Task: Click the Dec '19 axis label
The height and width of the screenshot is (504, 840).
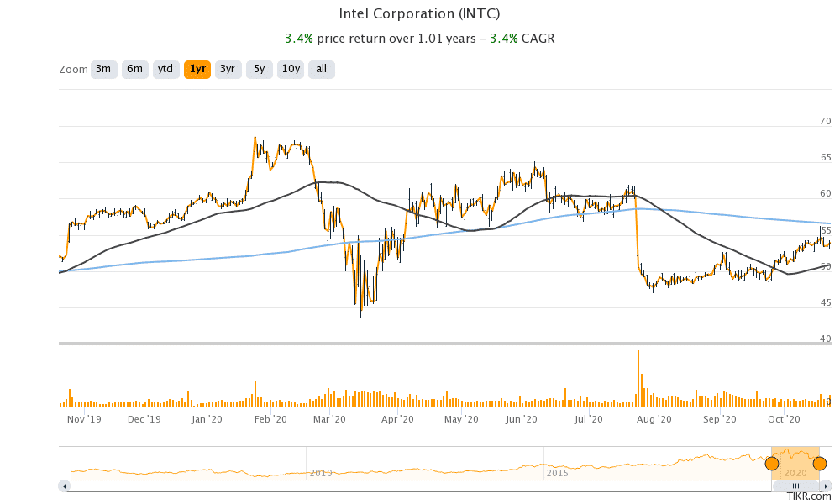Action: (x=144, y=419)
